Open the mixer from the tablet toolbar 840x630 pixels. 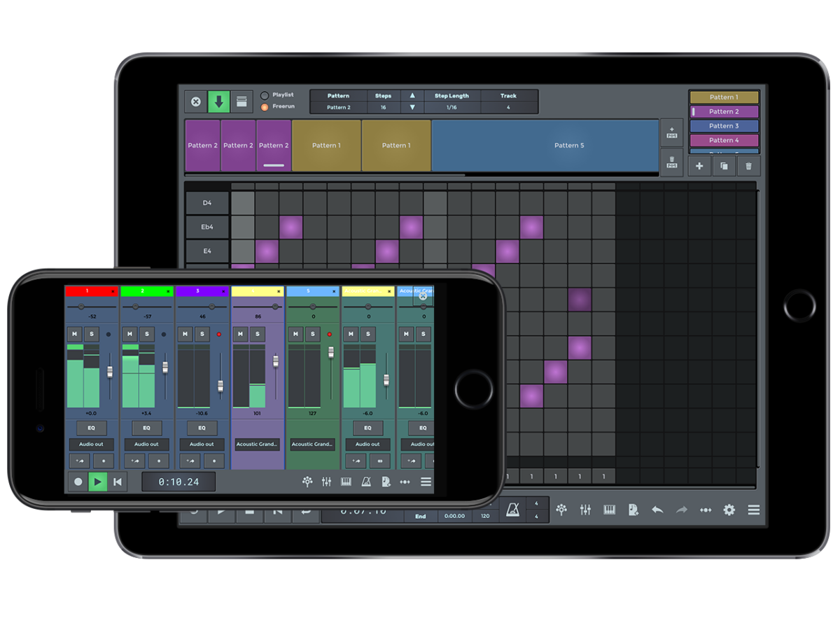[585, 510]
